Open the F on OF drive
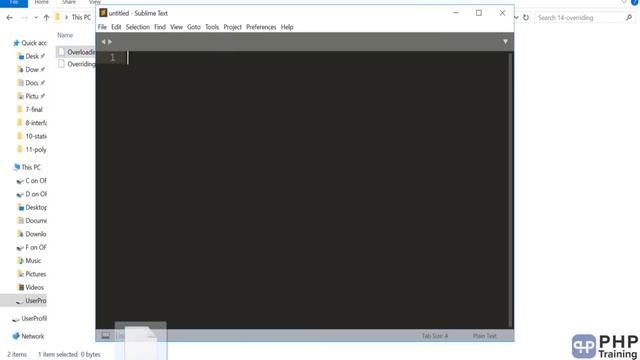The image size is (640, 360). point(31,247)
